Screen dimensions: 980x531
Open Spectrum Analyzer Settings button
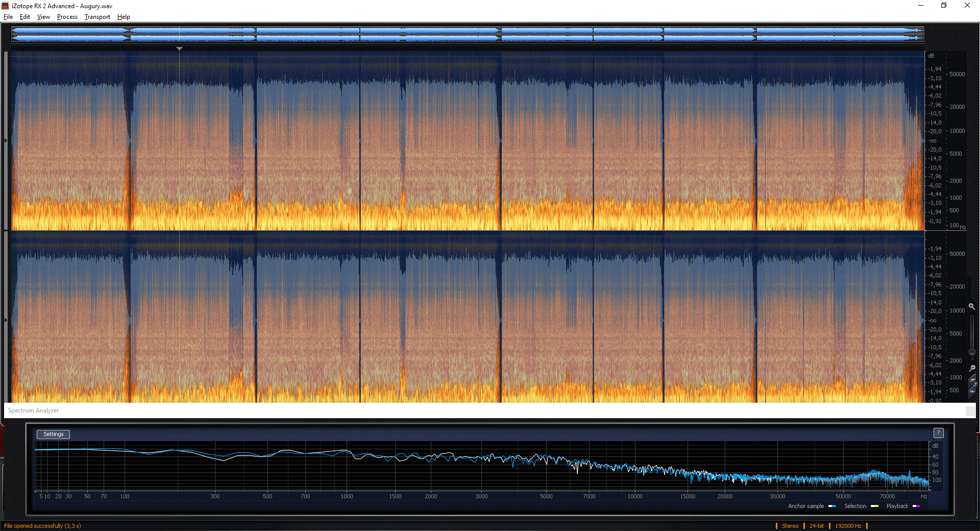pos(54,434)
